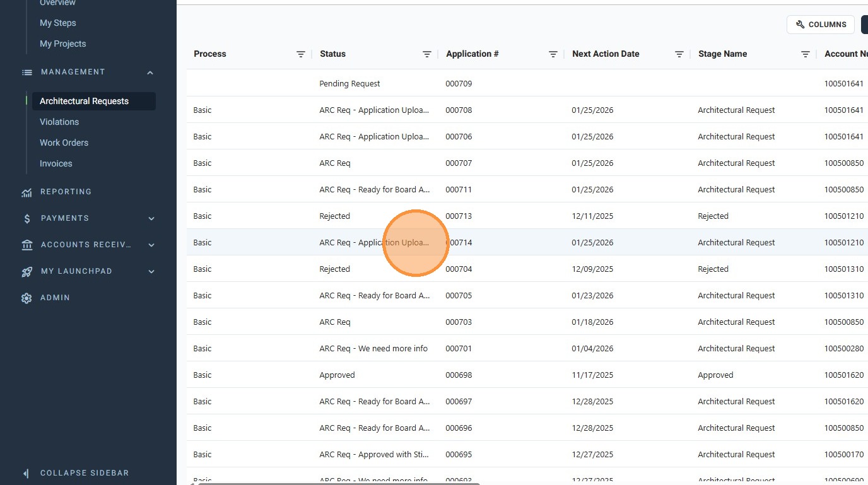Sort by the Stage Name column header

click(723, 54)
